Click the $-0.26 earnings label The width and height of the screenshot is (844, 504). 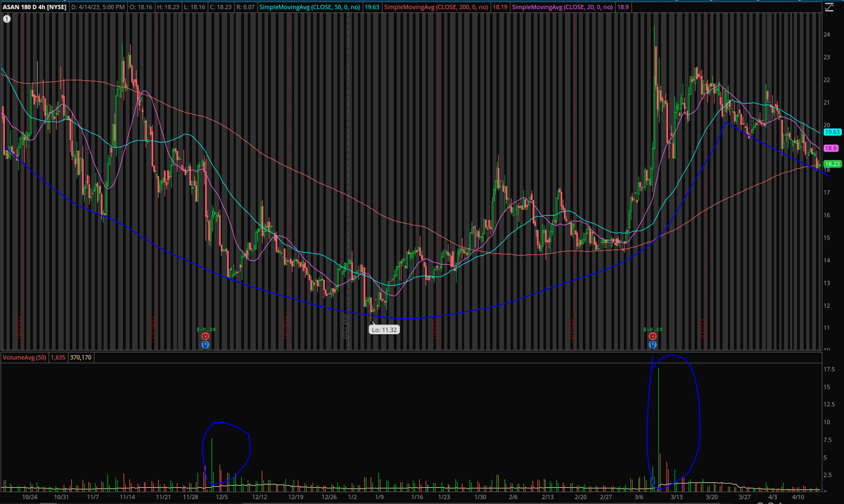[x=205, y=329]
